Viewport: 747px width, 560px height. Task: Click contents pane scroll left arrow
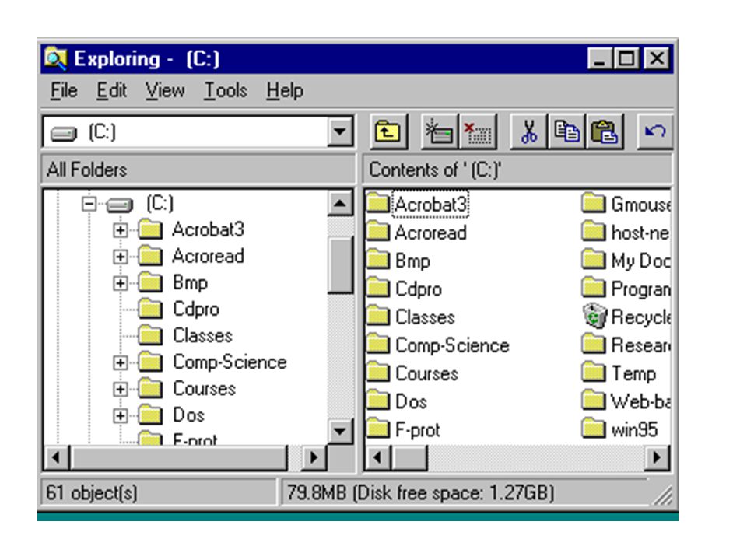[x=378, y=457]
